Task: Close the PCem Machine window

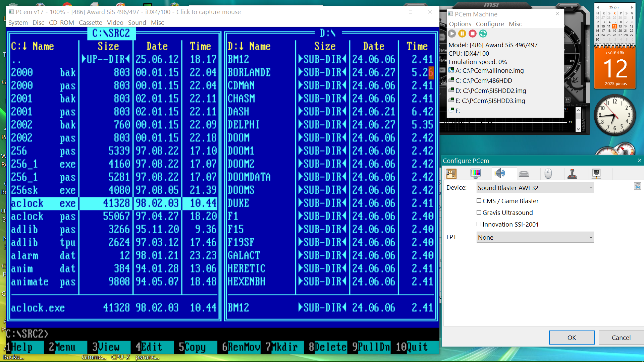Action: point(557,14)
